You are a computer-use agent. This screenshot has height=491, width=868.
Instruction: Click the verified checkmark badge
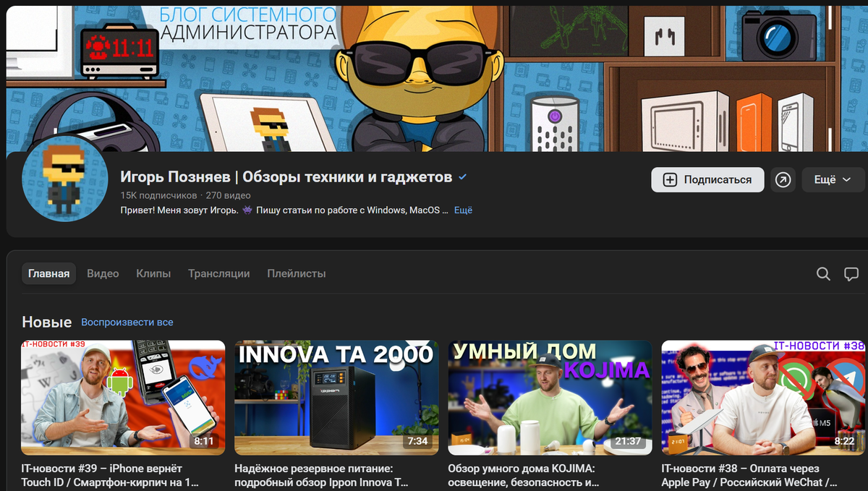point(463,177)
